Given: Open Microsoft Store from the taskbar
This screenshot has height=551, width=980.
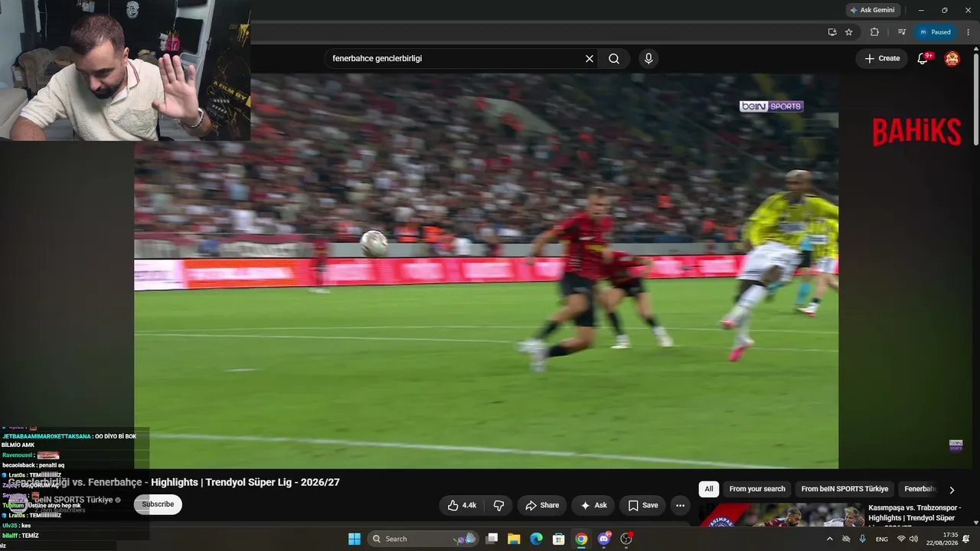Looking at the screenshot, I should [x=559, y=539].
